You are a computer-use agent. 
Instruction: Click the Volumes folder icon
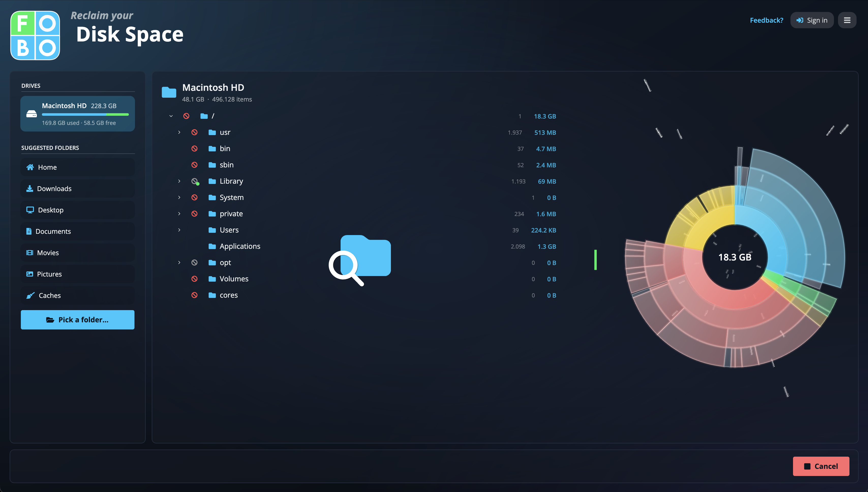[x=212, y=279]
